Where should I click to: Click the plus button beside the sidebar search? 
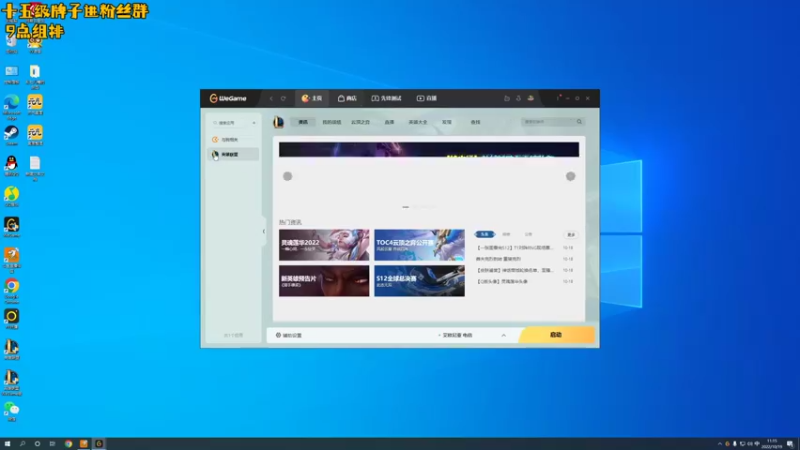tap(254, 123)
